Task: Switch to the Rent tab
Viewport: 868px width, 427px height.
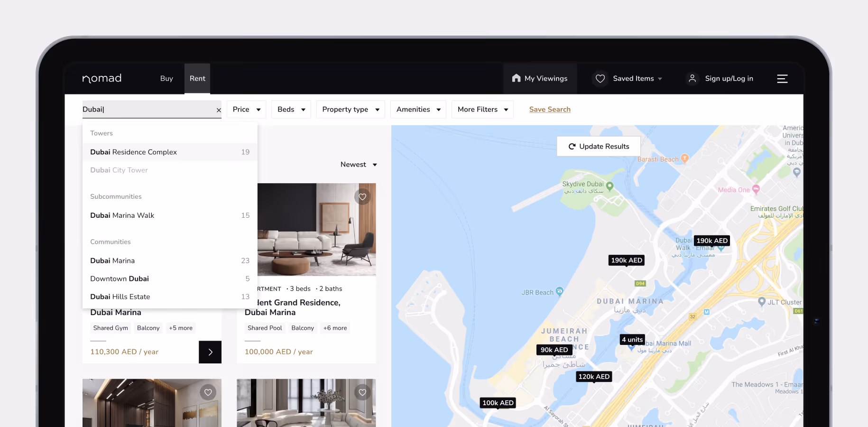Action: coord(197,79)
